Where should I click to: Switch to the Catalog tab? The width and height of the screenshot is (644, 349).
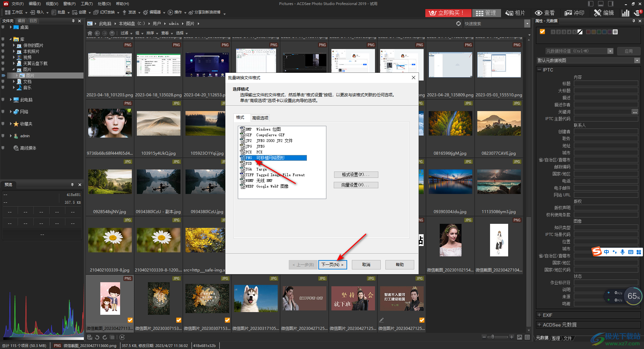[x=21, y=21]
